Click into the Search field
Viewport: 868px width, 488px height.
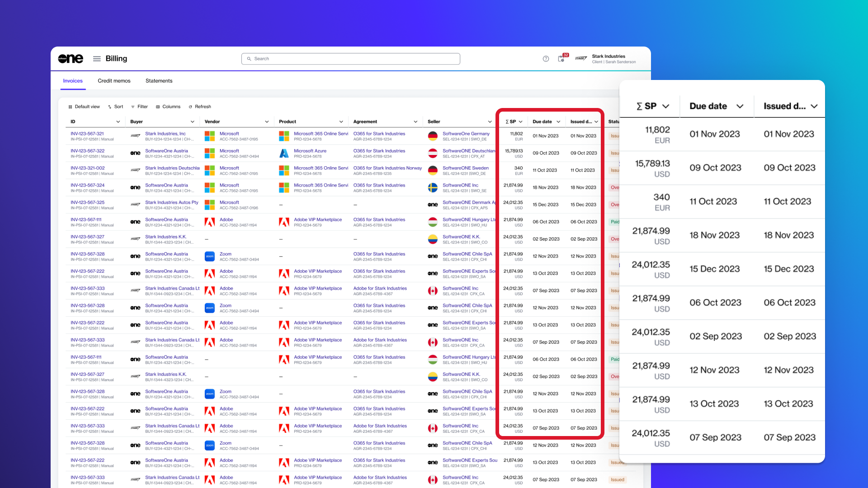[351, 59]
